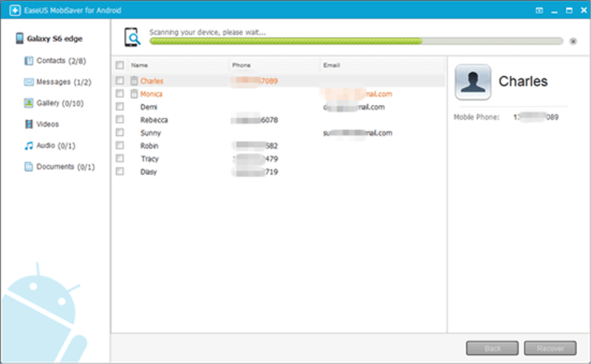Show the Gallery (0/10) category
The image size is (591, 364).
point(60,103)
